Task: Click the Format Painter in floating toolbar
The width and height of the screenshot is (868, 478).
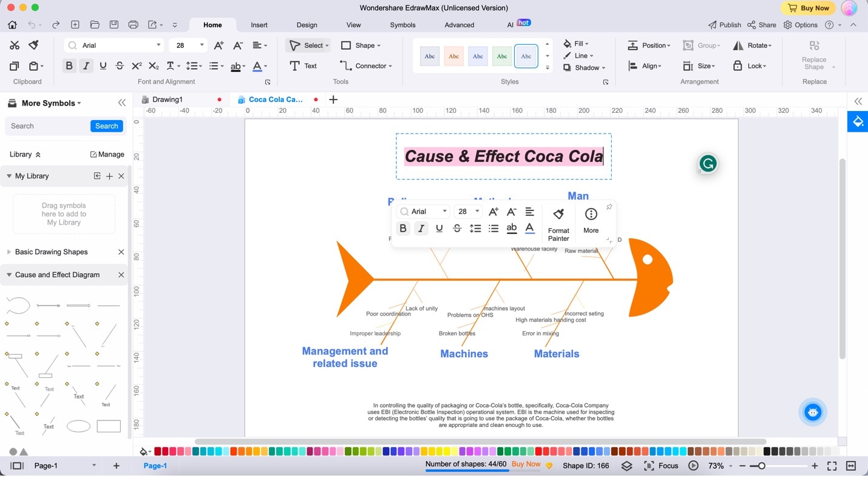Action: coord(558,224)
